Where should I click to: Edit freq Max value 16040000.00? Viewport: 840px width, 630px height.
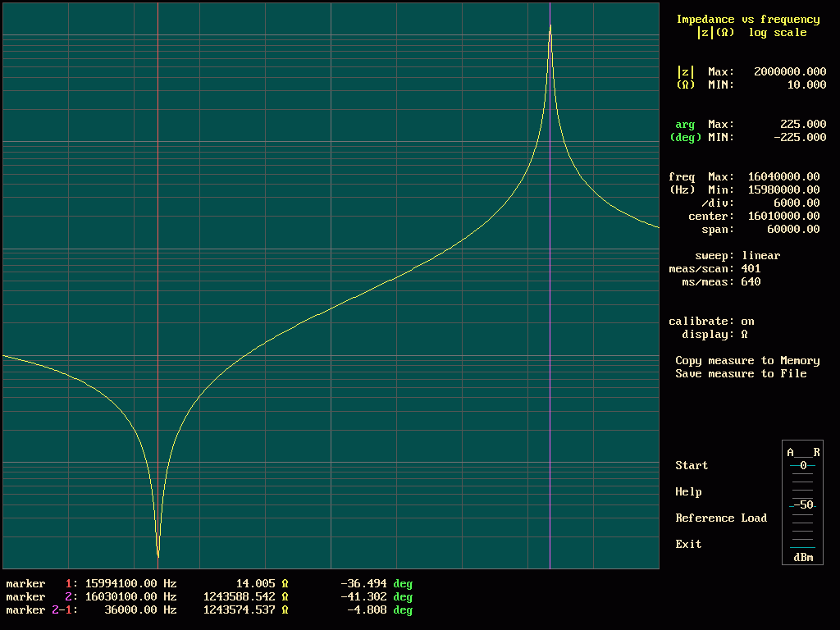(x=783, y=176)
